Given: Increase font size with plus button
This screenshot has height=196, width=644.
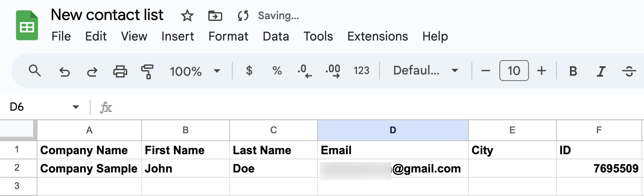Looking at the screenshot, I should (542, 71).
